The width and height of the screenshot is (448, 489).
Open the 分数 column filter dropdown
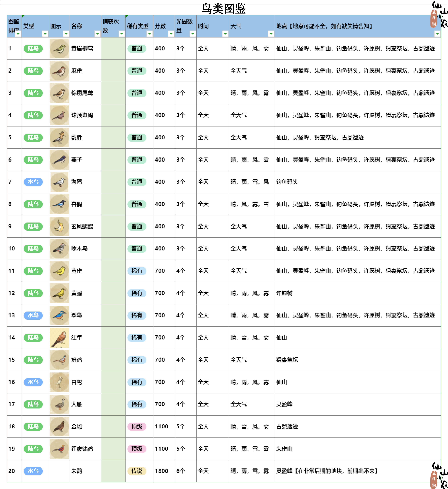coord(171,34)
